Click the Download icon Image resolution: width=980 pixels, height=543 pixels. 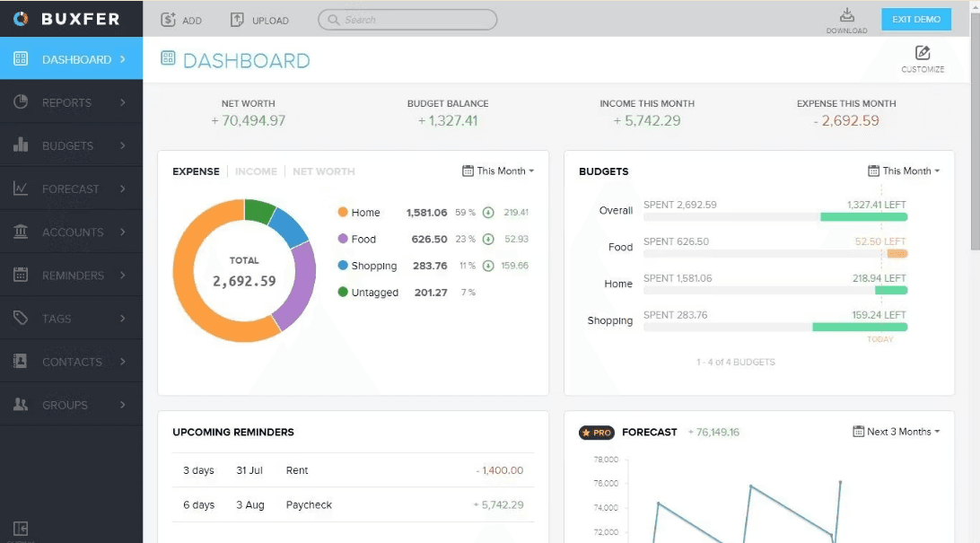(847, 15)
